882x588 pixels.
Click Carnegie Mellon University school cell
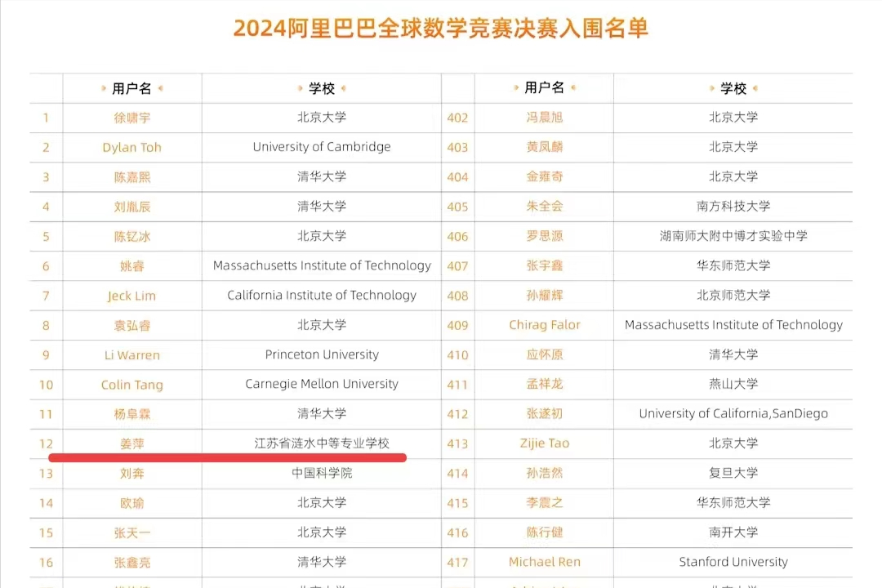click(x=322, y=384)
